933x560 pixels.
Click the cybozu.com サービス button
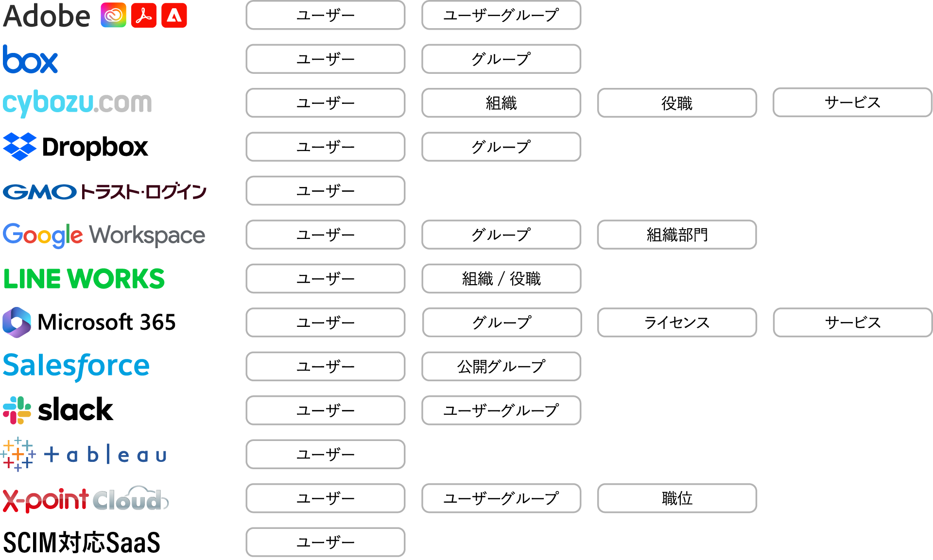852,102
